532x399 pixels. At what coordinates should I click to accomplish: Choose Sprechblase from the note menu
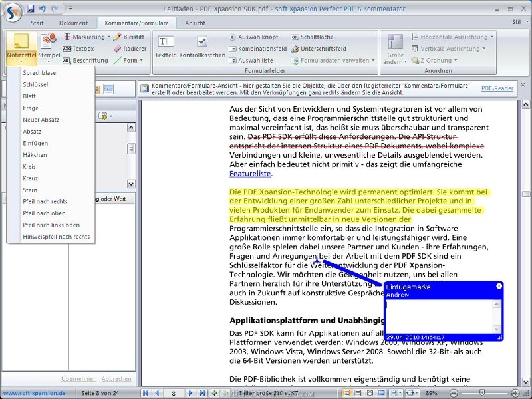pos(39,73)
